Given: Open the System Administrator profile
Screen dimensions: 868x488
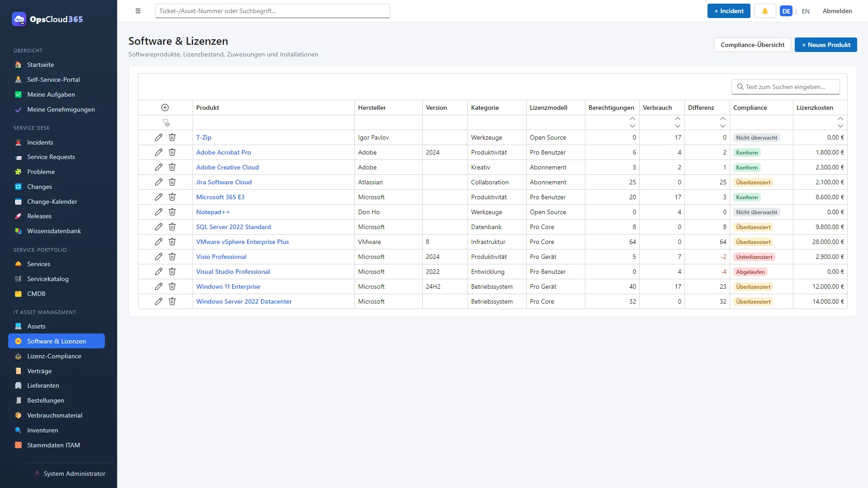Looking at the screenshot, I should [x=70, y=474].
